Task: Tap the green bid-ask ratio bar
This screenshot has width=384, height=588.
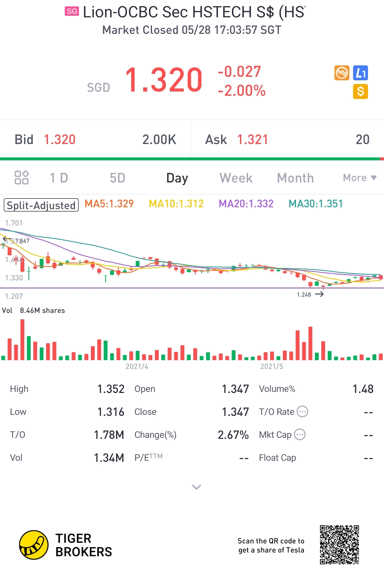Action: pos(190,159)
